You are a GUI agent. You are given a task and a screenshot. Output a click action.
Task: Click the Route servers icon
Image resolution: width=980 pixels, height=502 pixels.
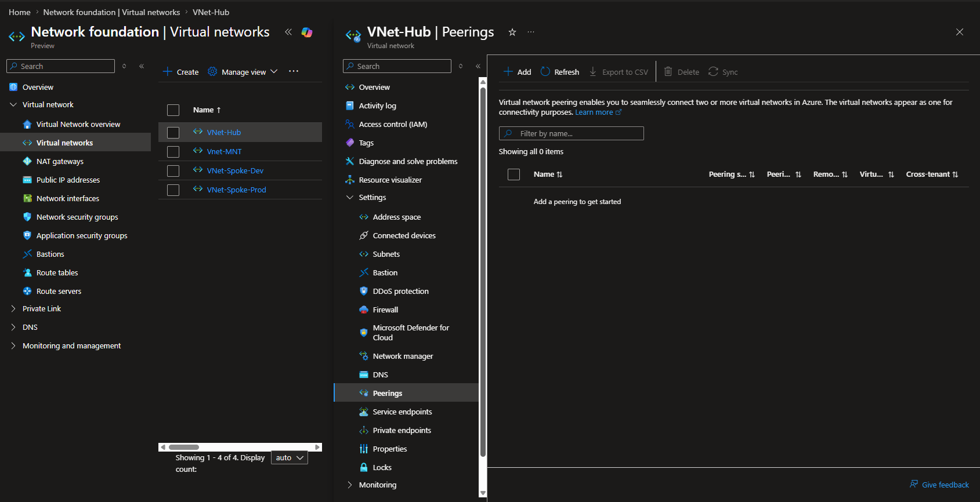pos(27,291)
